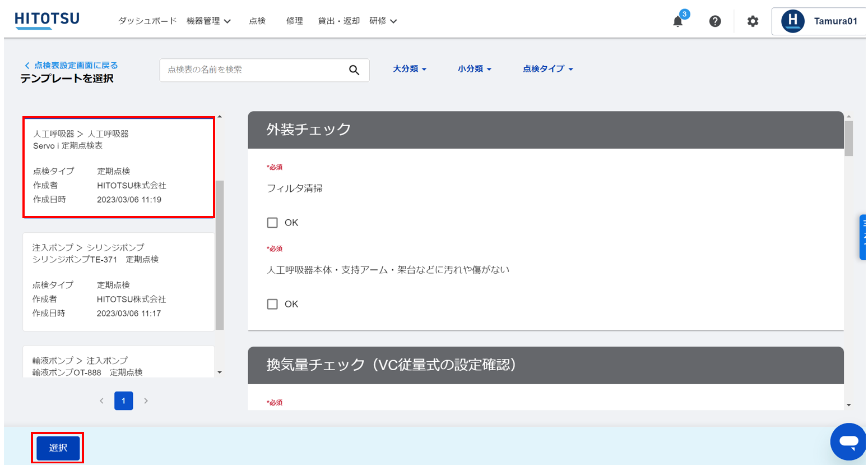Return via 点検表設定画面に戻る link
The width and height of the screenshot is (868, 465).
(x=71, y=66)
